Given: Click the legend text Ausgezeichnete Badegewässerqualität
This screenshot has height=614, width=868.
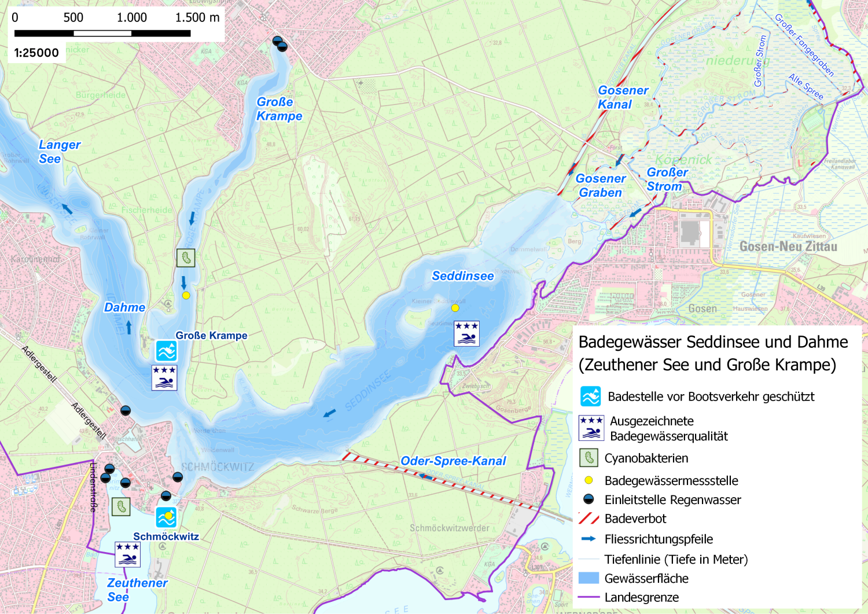Looking at the screenshot, I should point(669,429).
